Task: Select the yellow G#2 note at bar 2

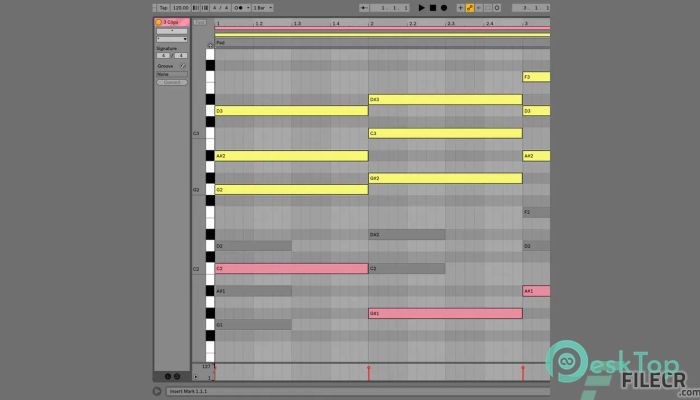Action: (x=445, y=179)
